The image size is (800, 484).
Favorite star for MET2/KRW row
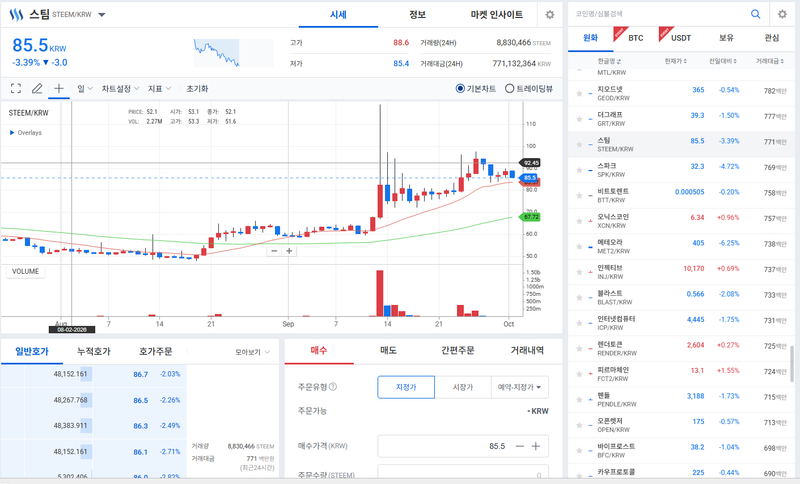click(579, 246)
